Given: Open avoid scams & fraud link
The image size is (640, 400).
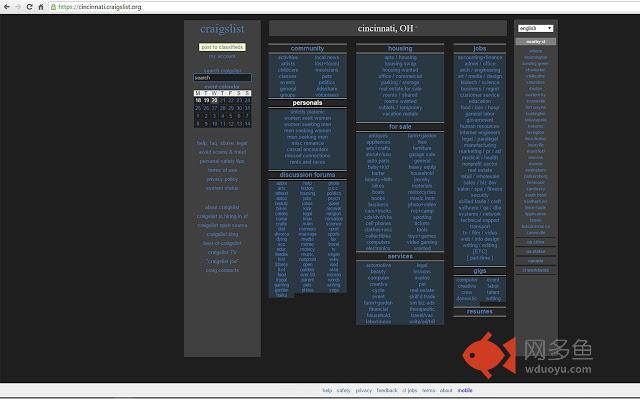Looking at the screenshot, I should [x=222, y=152].
